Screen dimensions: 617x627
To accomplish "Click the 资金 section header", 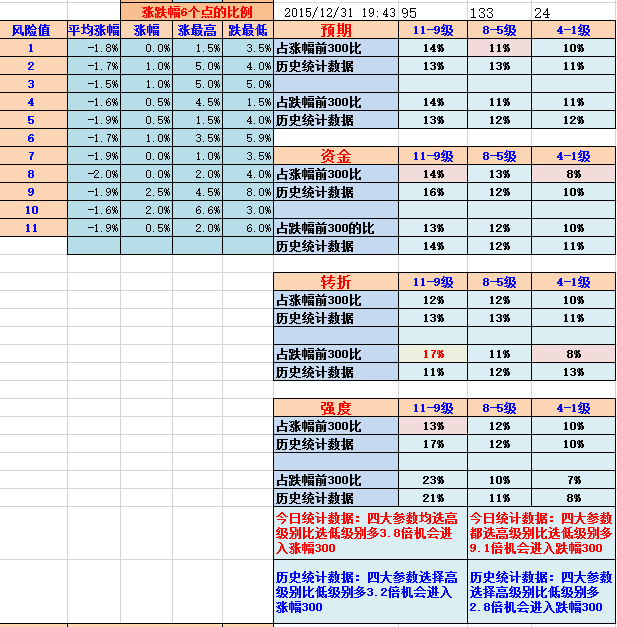I will pos(336,156).
